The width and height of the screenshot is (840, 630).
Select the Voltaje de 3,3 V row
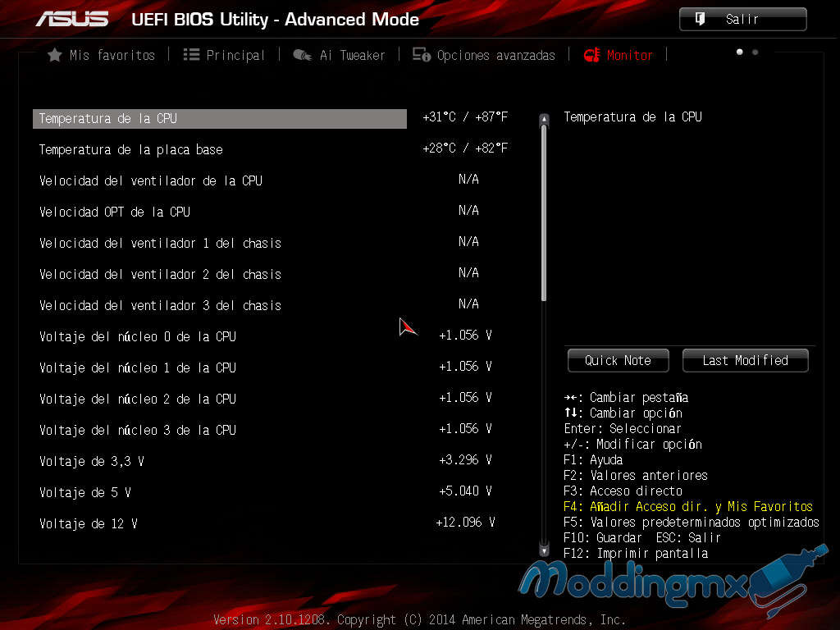(x=92, y=461)
